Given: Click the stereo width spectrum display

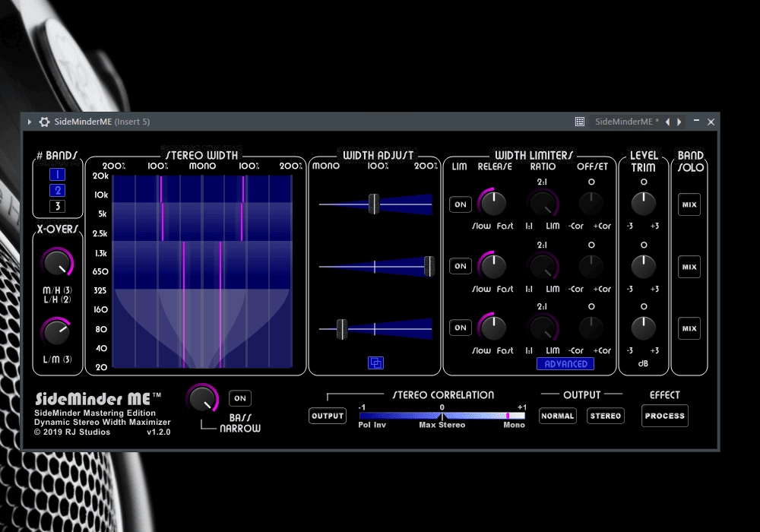Looking at the screenshot, I should (x=202, y=271).
